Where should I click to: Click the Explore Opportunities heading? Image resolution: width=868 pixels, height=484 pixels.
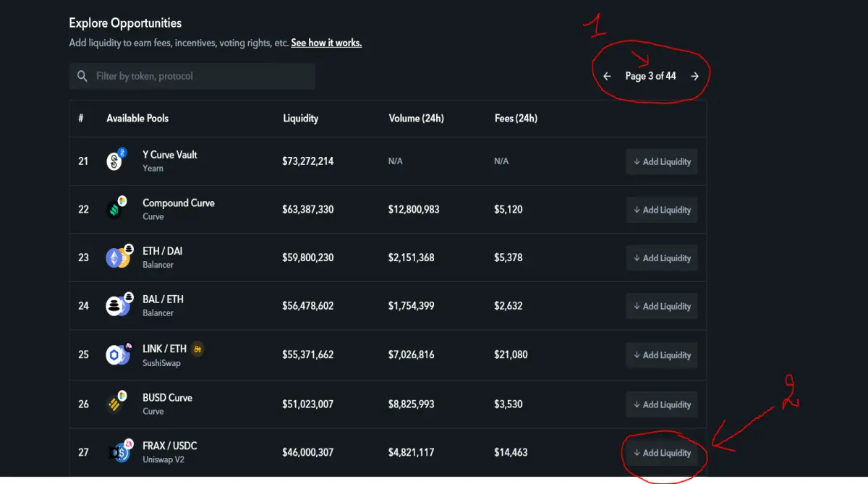coord(126,23)
